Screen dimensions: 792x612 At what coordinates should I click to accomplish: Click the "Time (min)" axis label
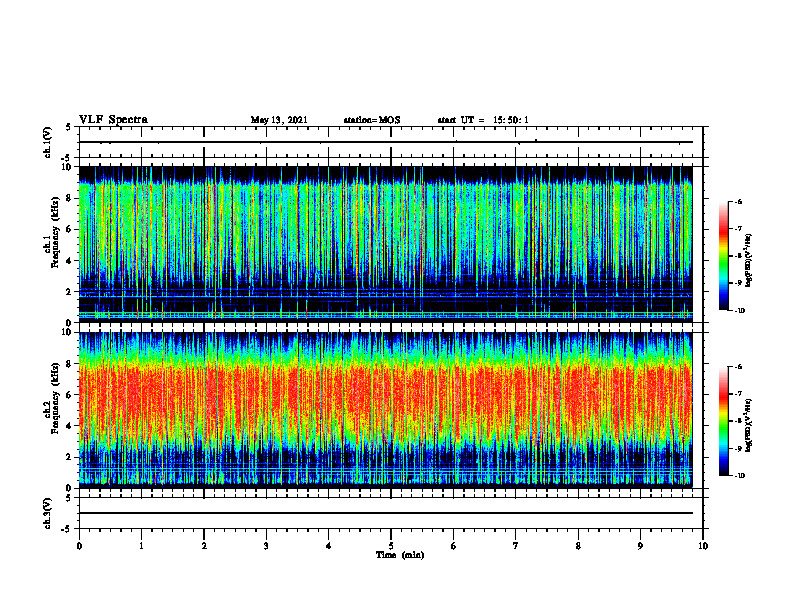400,555
